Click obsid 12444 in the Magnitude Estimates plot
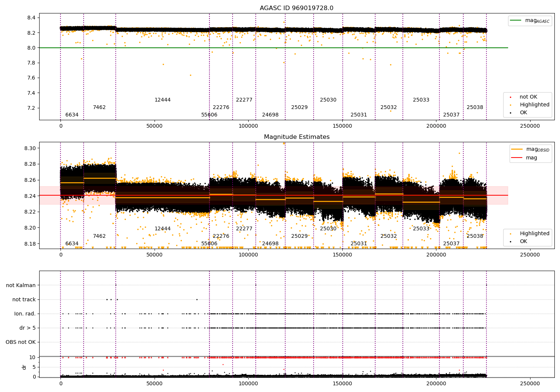Screen dimensions: 560x392 pos(163,229)
